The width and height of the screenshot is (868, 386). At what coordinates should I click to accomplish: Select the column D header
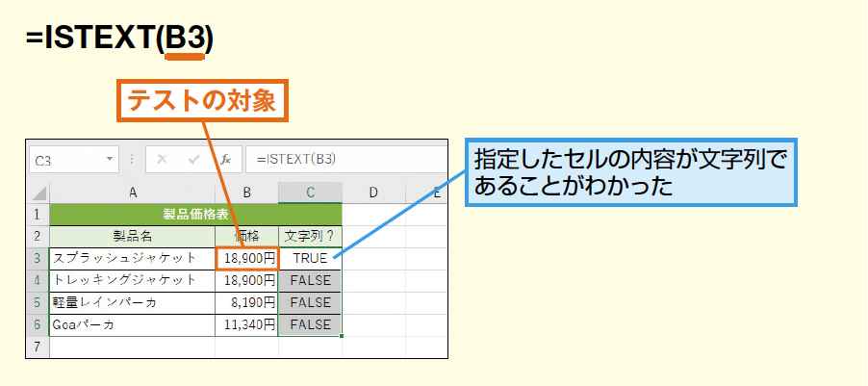tap(372, 193)
